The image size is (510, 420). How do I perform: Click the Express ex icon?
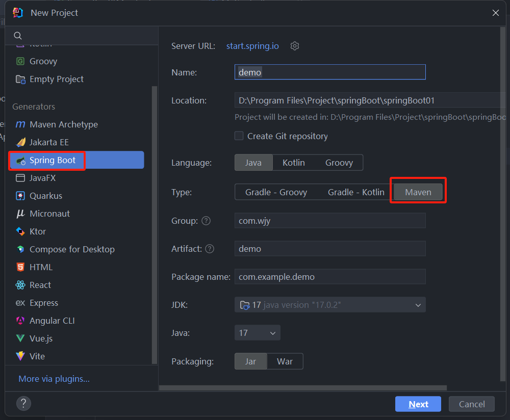point(20,303)
